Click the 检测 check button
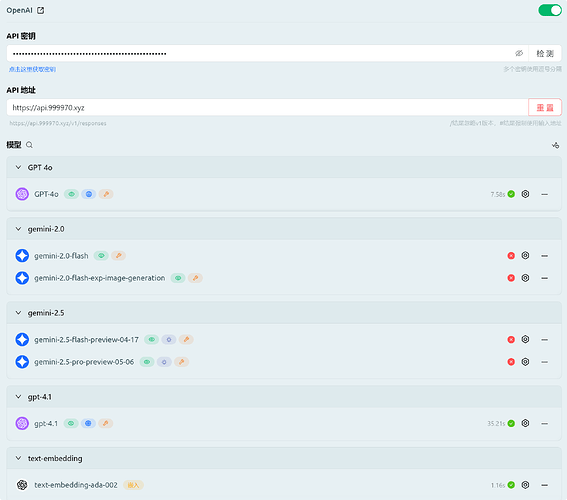The image size is (567, 500). [x=545, y=54]
